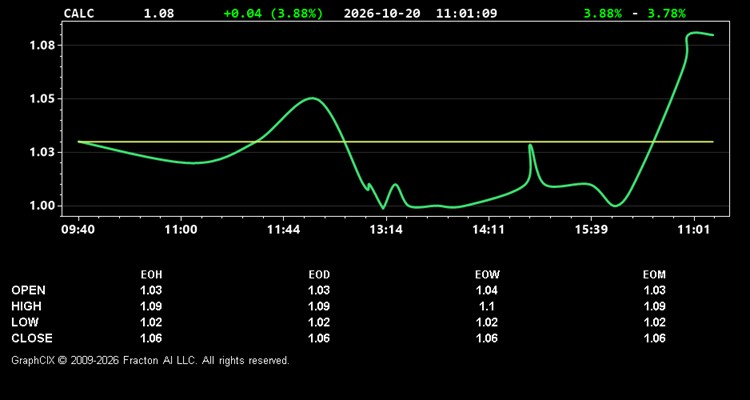This screenshot has width=750, height=400.
Task: Select the EOW column header
Action: [487, 275]
